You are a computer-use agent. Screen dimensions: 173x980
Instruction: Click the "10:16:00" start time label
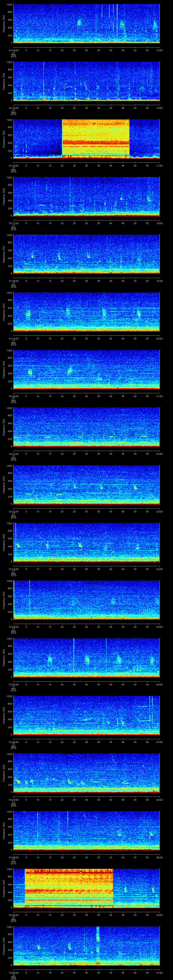13,165
